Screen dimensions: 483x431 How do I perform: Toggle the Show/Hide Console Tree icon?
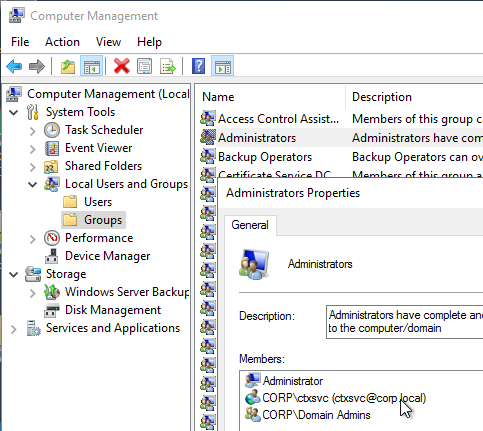[91, 66]
